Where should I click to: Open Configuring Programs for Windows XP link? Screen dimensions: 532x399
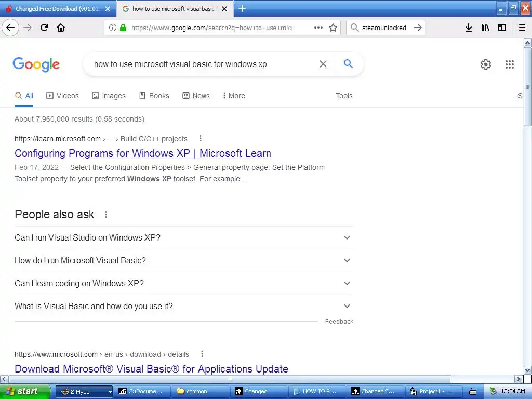[x=143, y=153]
